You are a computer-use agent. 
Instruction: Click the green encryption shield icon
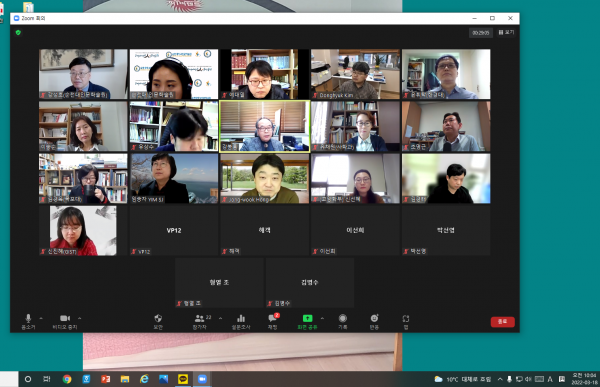click(x=18, y=33)
